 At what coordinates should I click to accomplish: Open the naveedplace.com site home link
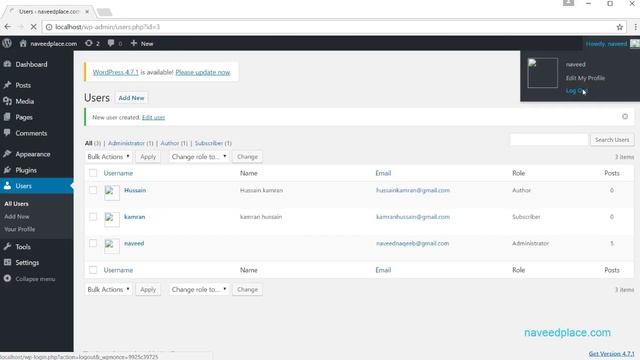(48, 43)
